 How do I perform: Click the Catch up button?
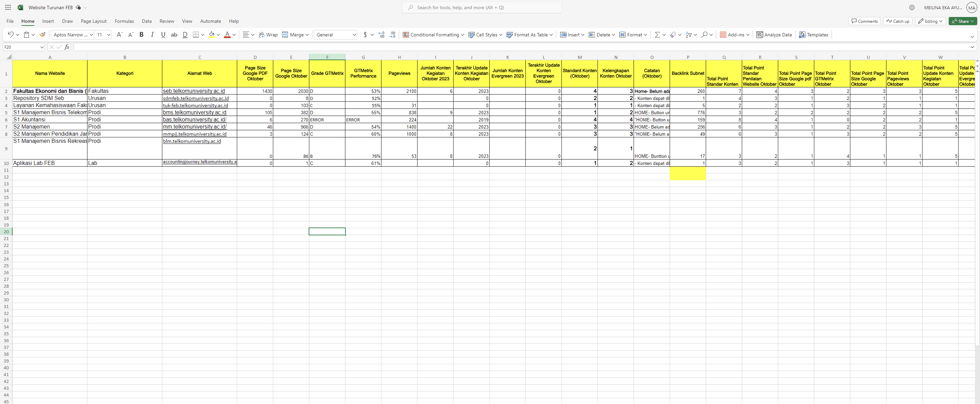coord(897,21)
